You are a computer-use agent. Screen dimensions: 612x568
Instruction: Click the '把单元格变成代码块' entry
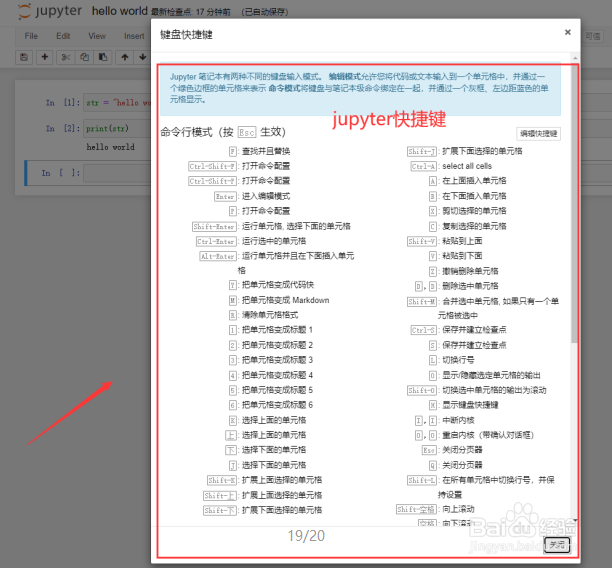[x=272, y=285]
